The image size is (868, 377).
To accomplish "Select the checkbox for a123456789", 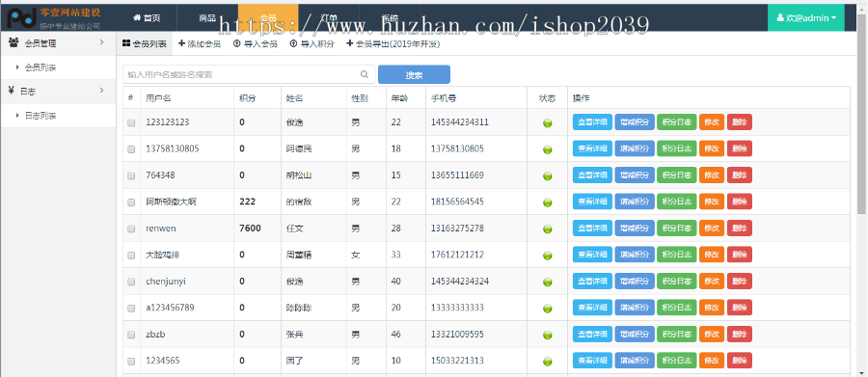I will (131, 309).
